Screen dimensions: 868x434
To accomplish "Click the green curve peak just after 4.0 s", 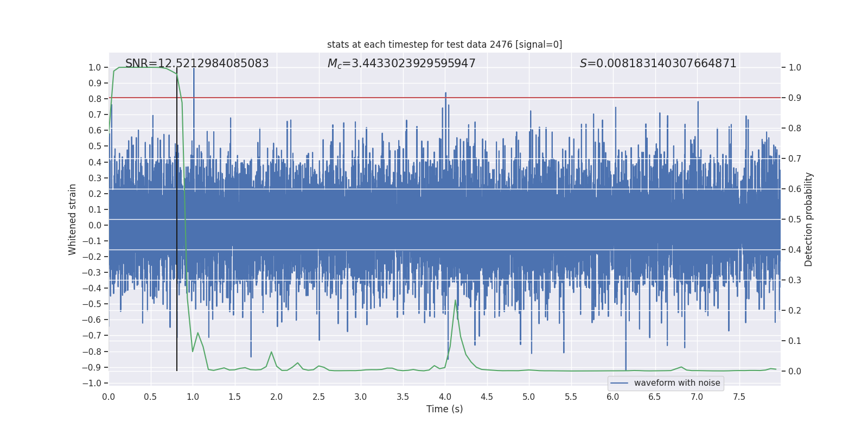I will tap(455, 301).
